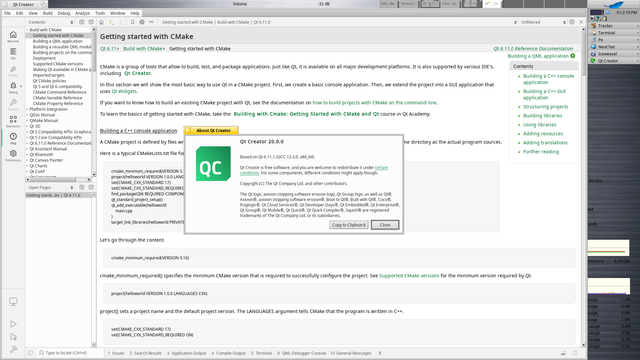Switch to Edit mode in the sidebar
The height and width of the screenshot is (360, 640).
[13, 53]
